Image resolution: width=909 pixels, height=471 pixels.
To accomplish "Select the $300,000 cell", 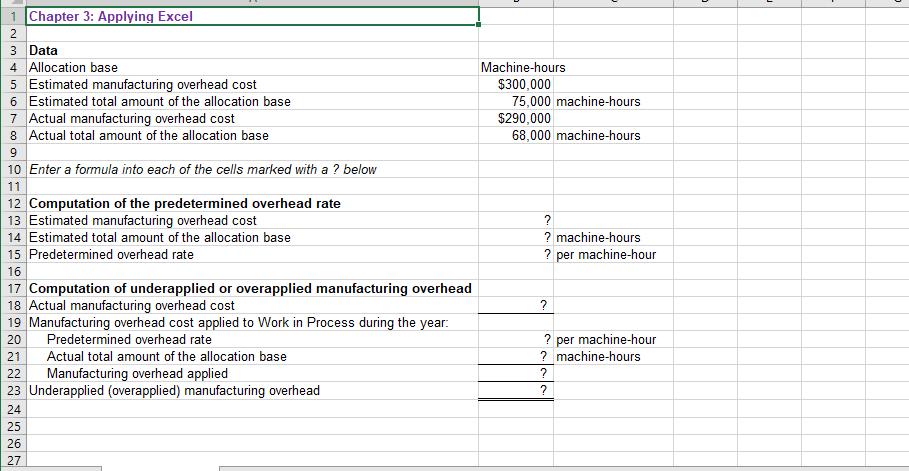I will tap(516, 85).
